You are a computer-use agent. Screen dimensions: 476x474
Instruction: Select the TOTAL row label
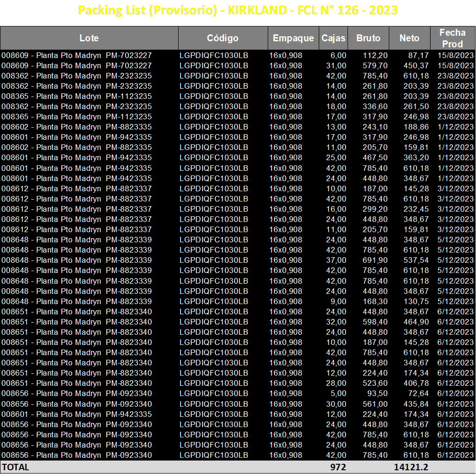coord(15,467)
